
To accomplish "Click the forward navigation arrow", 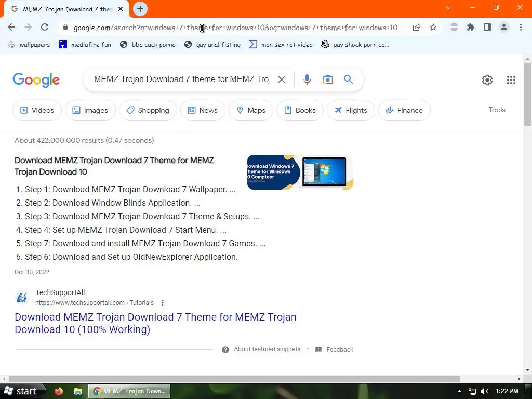I will (28, 27).
